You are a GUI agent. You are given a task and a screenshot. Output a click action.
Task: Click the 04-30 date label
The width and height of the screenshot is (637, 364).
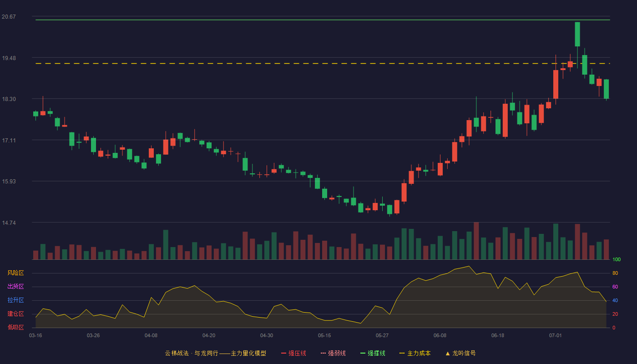267,335
